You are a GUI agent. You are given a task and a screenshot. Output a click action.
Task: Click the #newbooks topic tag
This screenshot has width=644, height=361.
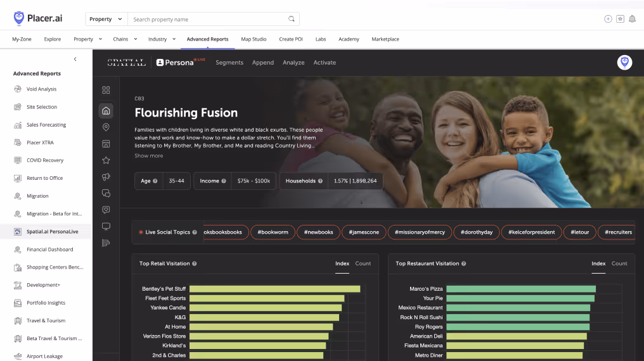[x=318, y=232]
